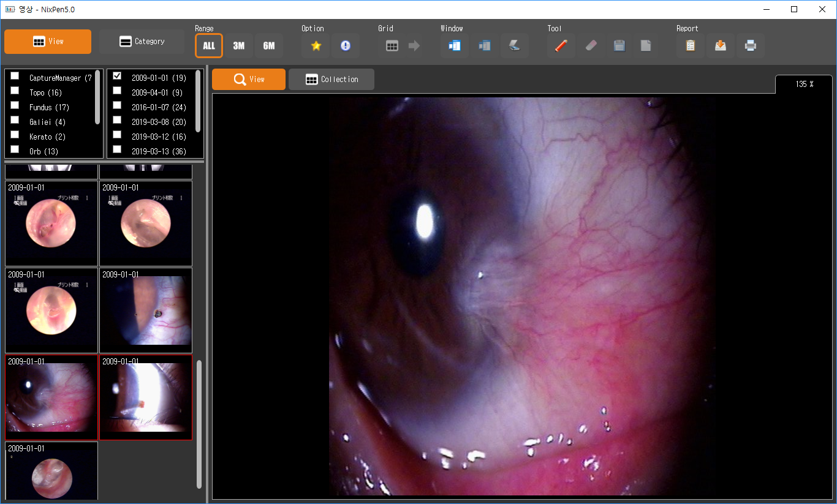Check the Fundus category checkbox
Image resolution: width=837 pixels, height=504 pixels.
click(15, 105)
